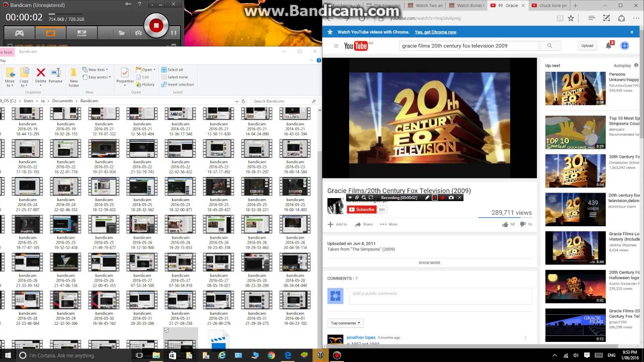Select Bandicam screen recording mode (rectangle icon)

coord(50,33)
